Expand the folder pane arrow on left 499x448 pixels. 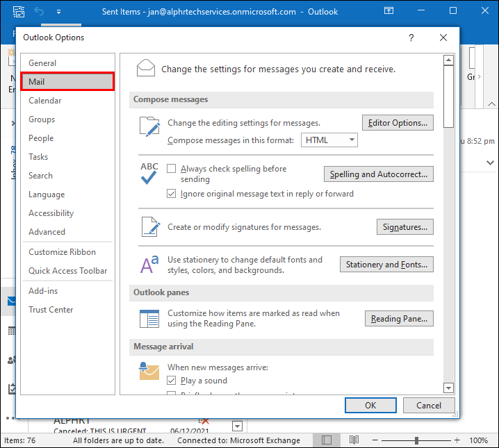coord(13,123)
